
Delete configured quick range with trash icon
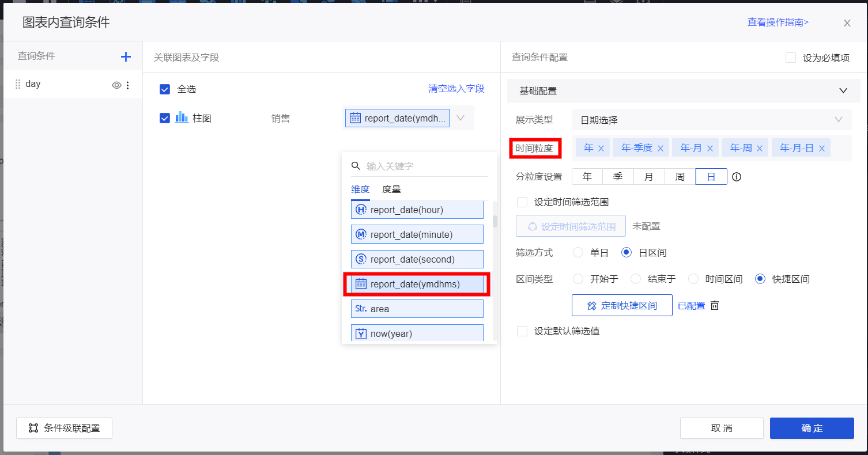[715, 305]
